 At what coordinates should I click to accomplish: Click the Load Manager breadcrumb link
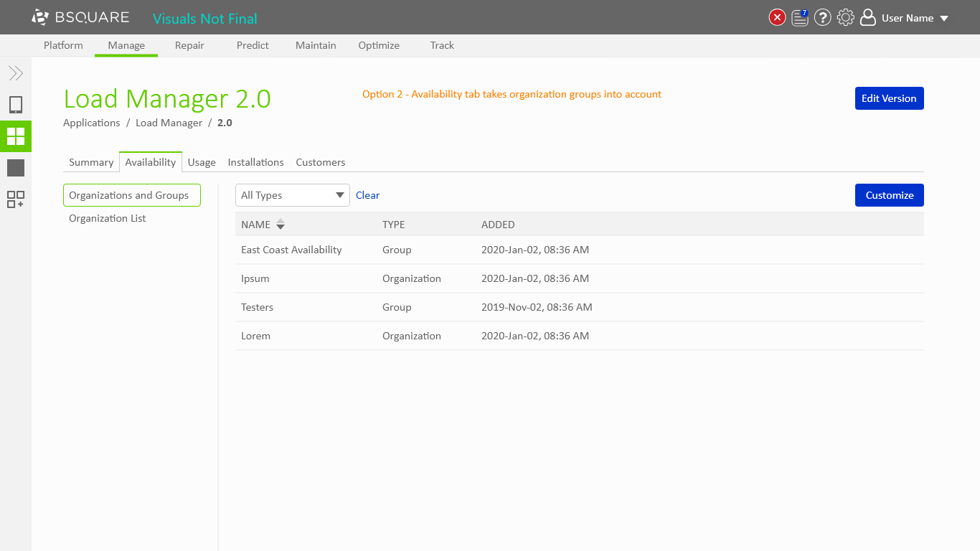169,123
